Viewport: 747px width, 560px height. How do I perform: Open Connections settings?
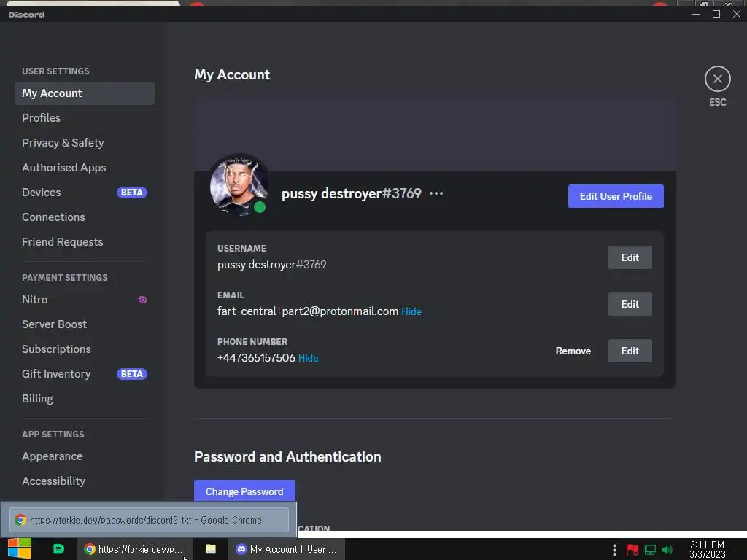85,217
